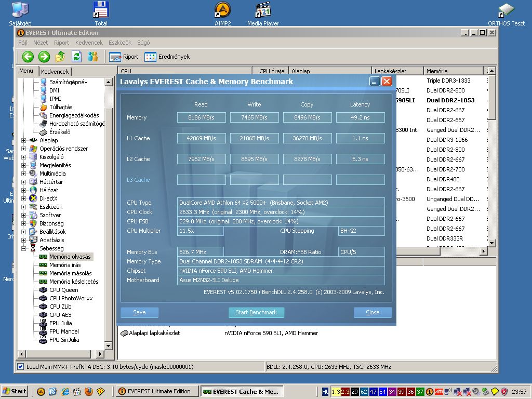Open Total Commander desktop shortcut

[101, 14]
